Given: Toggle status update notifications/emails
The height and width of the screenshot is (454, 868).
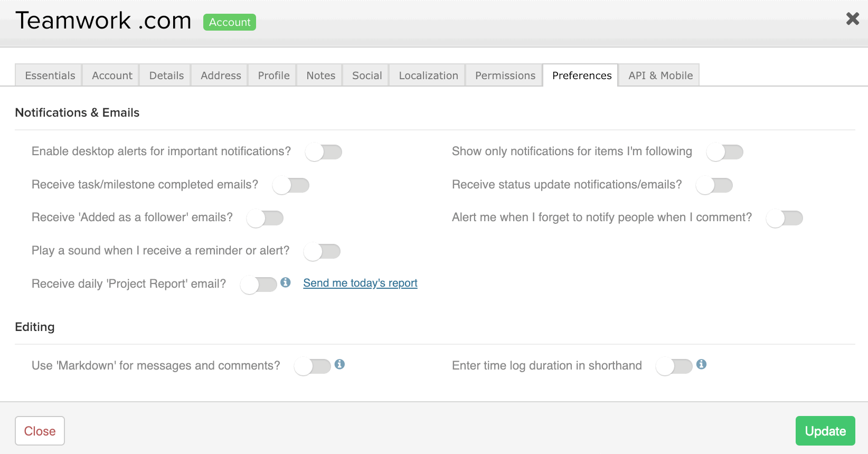Looking at the screenshot, I should tap(714, 185).
